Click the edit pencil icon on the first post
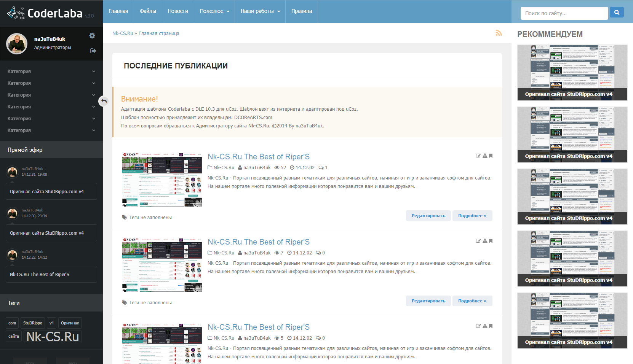The height and width of the screenshot is (364, 633). tap(478, 156)
